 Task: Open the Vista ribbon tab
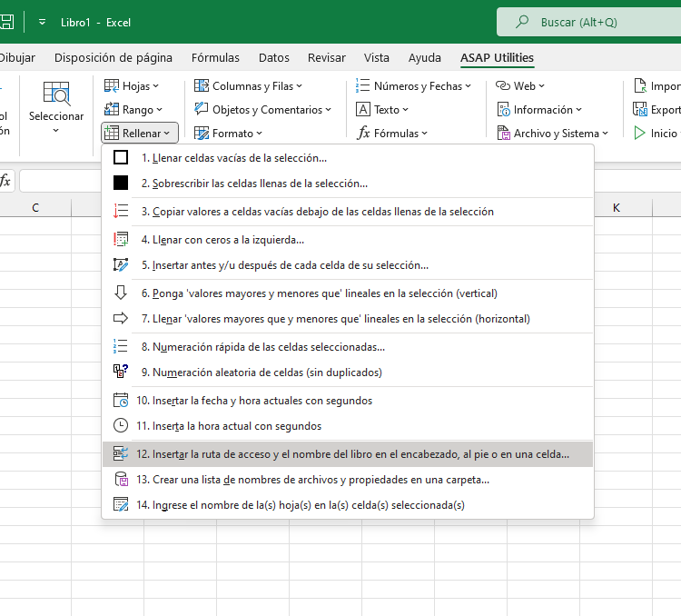(377, 57)
